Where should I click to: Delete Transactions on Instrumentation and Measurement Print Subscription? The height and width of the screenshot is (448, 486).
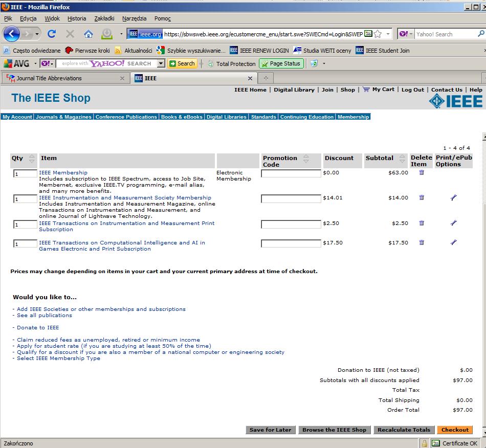[x=422, y=223]
